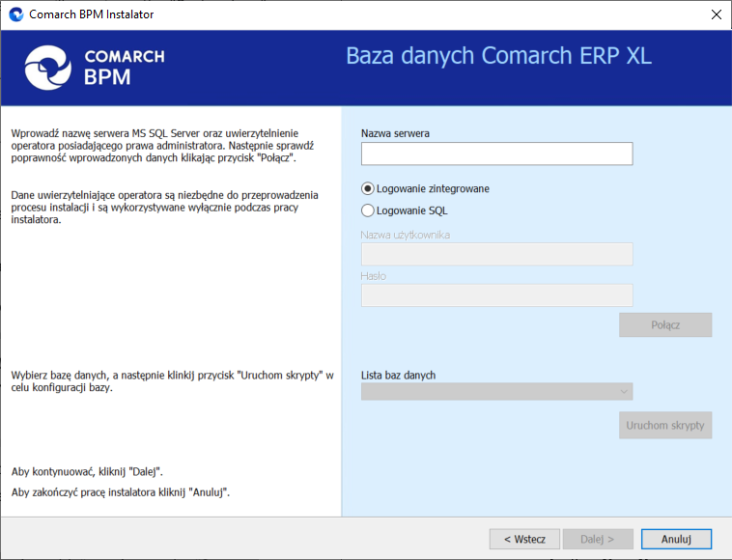Cancel installation with Anuluj button
The height and width of the screenshot is (560, 732).
pyautogui.click(x=676, y=539)
